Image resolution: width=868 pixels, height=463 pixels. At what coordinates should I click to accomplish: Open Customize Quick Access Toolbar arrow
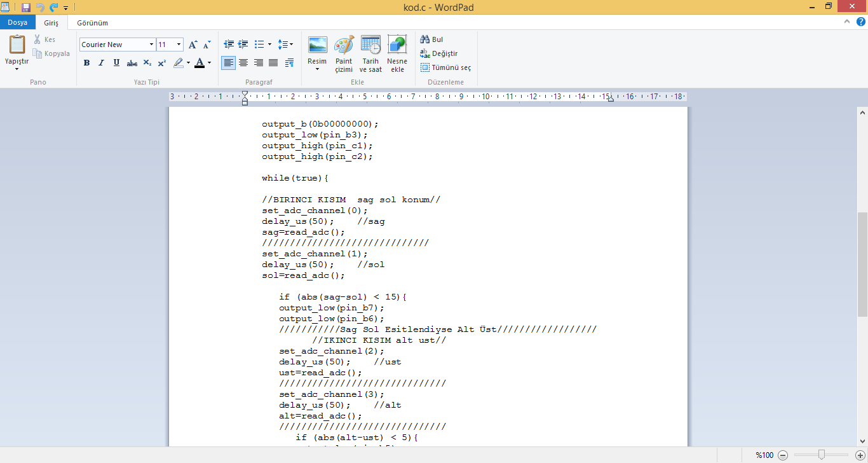click(65, 8)
